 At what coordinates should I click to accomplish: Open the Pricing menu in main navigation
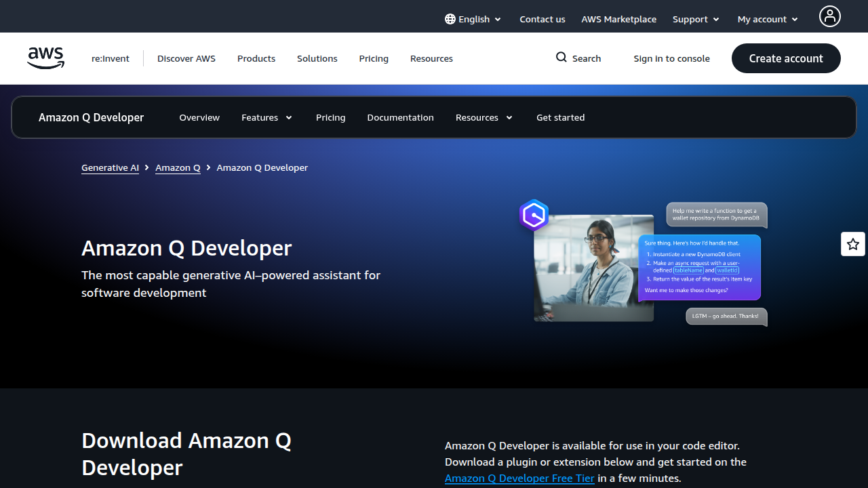point(374,58)
